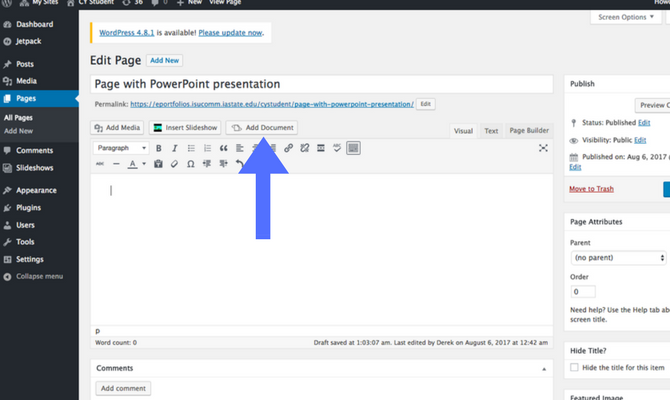This screenshot has height=400, width=670.
Task: Collapse the Comments meta box
Action: pos(544,369)
